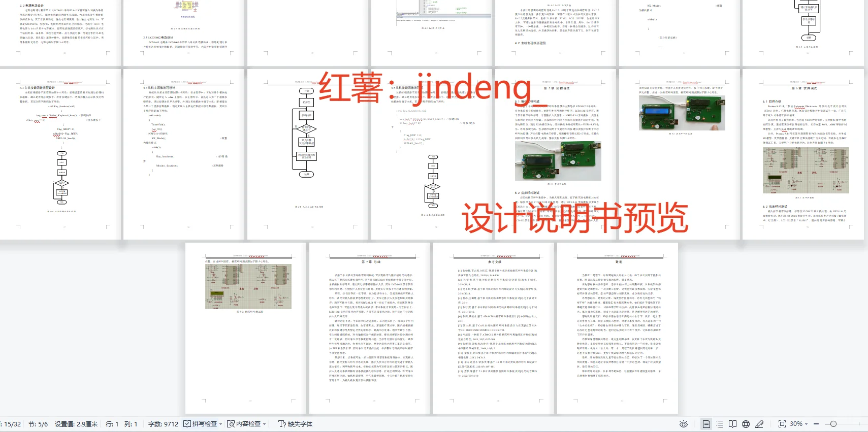Click the 设置值: 2.9厘米 status entry
Viewport: 868px width, 432px height.
pos(76,424)
